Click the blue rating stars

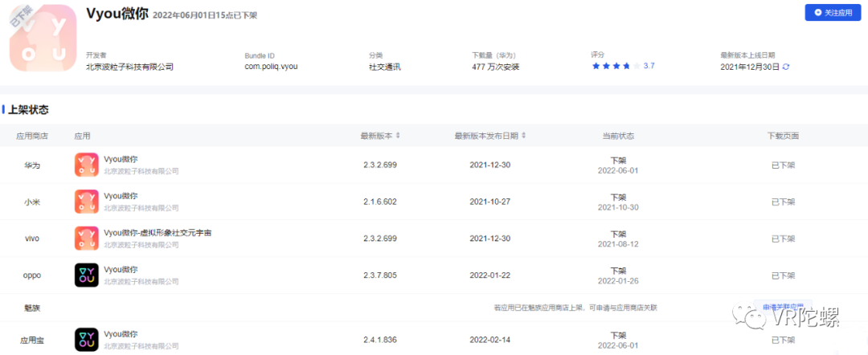pyautogui.click(x=616, y=66)
